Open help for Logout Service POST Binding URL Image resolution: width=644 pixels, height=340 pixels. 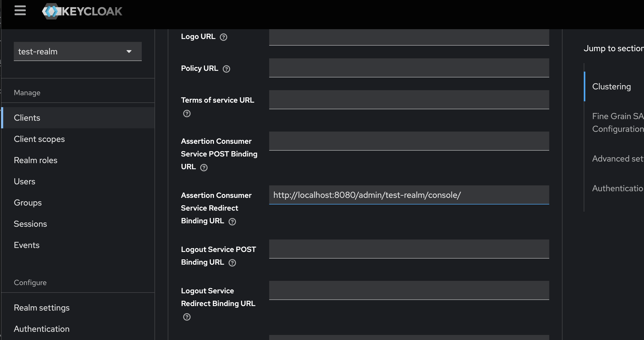coord(232,263)
